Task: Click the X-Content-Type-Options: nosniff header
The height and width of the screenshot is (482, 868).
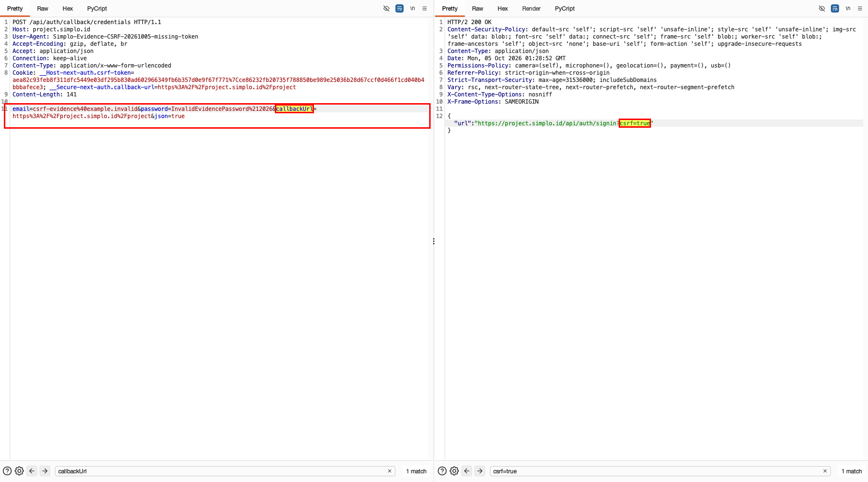Action: click(500, 94)
